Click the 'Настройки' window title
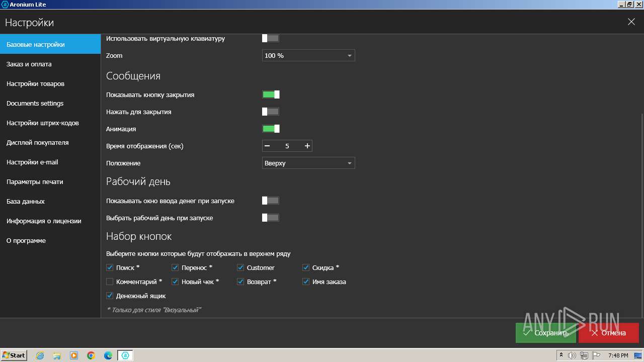Image resolution: width=644 pixels, height=362 pixels. point(29,23)
